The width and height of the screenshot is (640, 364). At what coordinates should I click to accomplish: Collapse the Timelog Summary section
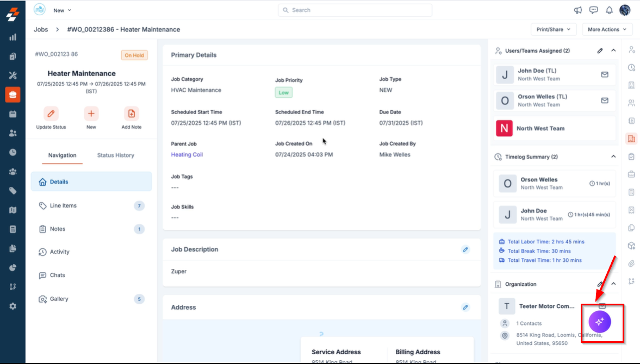pyautogui.click(x=613, y=156)
